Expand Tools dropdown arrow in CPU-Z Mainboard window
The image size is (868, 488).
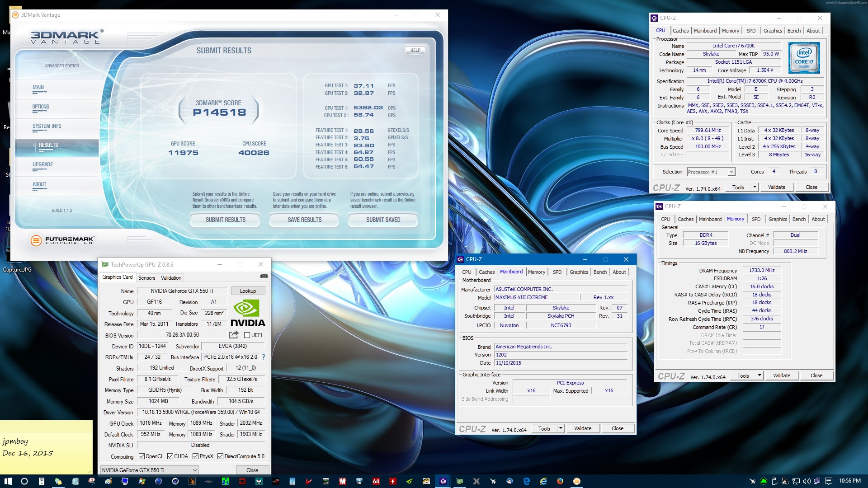coord(561,428)
